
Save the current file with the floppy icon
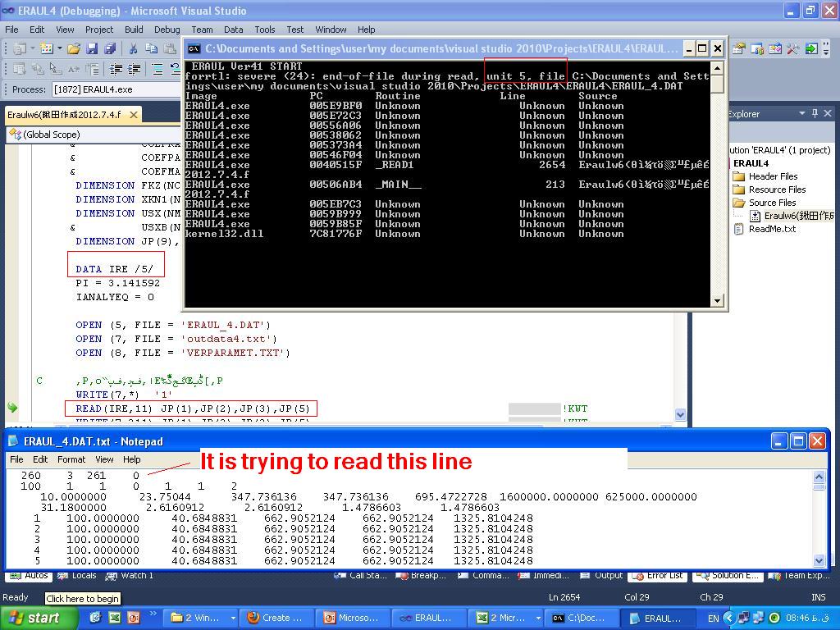tap(92, 49)
